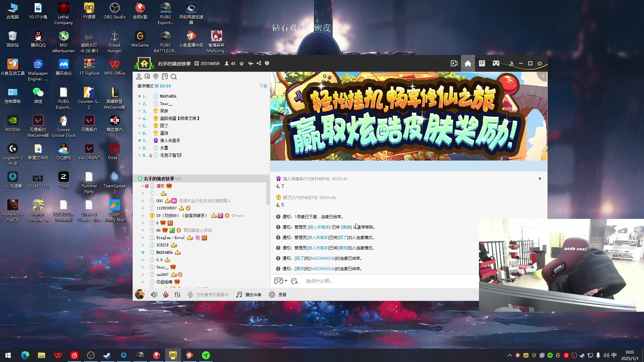The image size is (644, 362).
Task: Open the TeamSpeak 3 desktop icon
Action: (x=114, y=183)
